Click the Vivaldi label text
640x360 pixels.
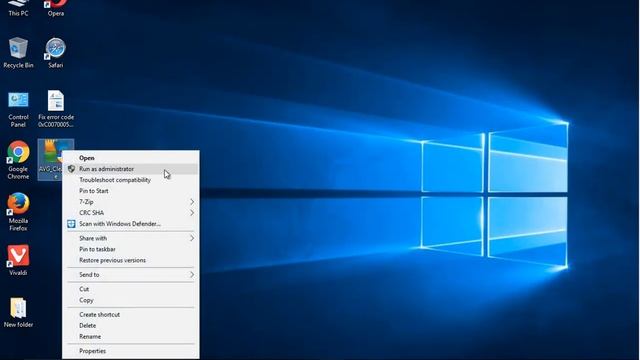click(18, 273)
